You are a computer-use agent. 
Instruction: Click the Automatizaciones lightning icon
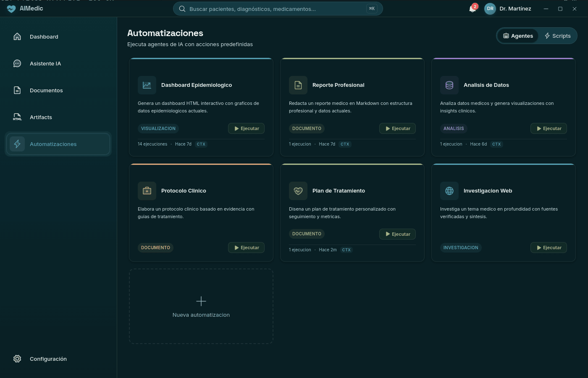coord(17,144)
